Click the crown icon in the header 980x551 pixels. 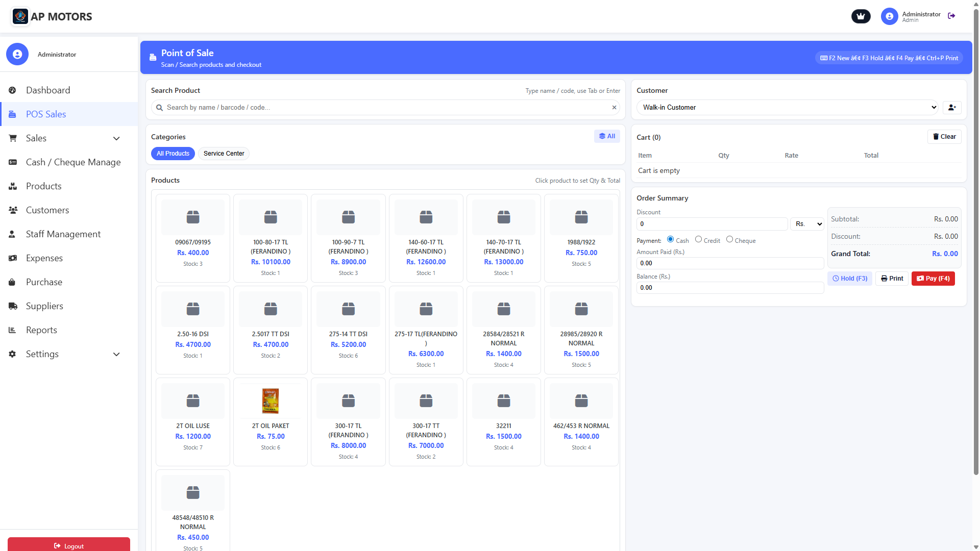coord(861,16)
